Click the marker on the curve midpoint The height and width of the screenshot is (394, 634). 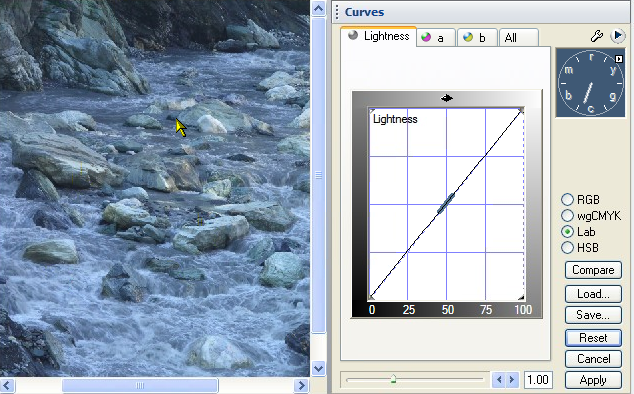coord(446,203)
